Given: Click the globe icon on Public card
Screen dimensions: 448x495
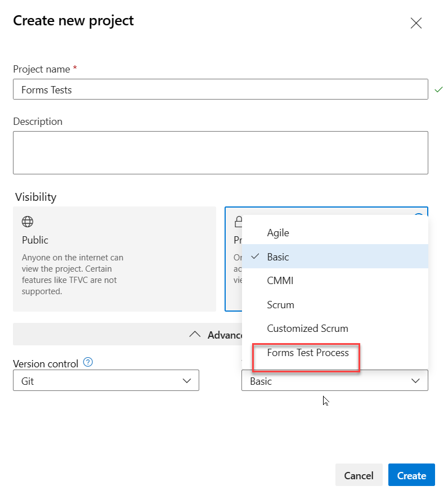Looking at the screenshot, I should point(27,222).
